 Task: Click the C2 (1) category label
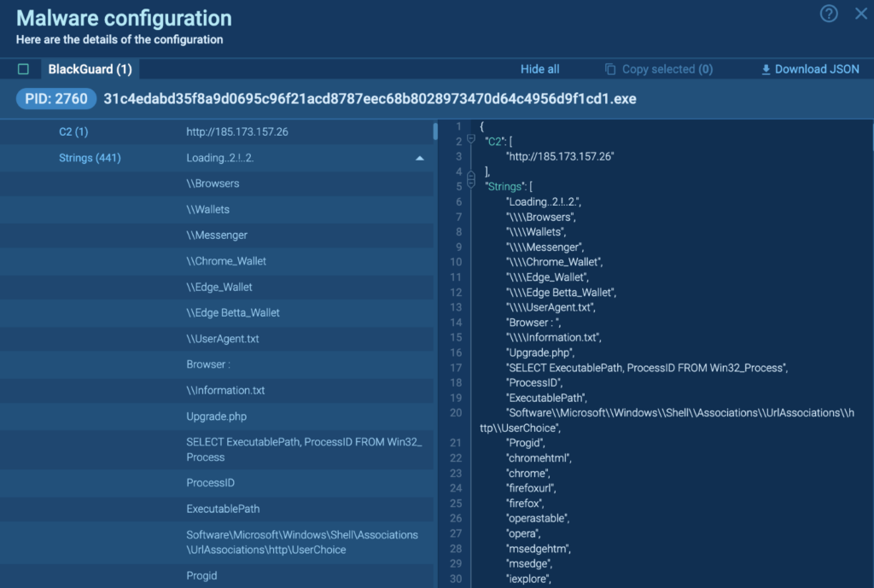[x=73, y=131]
